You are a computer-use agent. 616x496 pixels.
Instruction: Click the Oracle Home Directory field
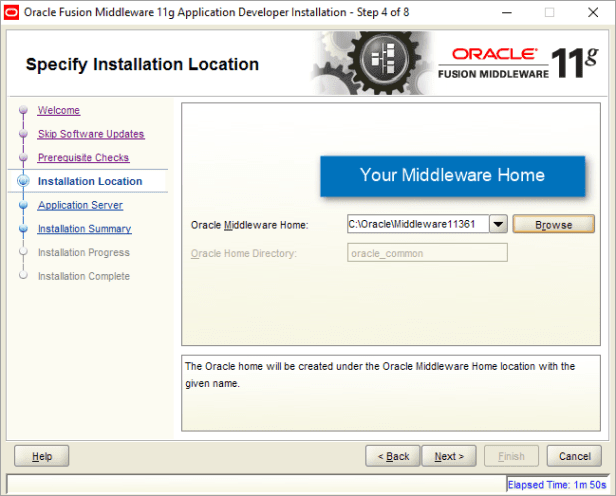(x=427, y=253)
